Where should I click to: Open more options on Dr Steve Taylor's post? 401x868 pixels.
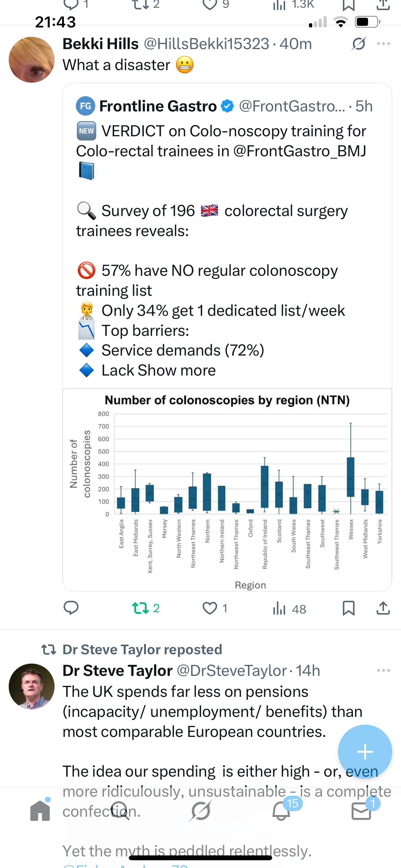384,670
